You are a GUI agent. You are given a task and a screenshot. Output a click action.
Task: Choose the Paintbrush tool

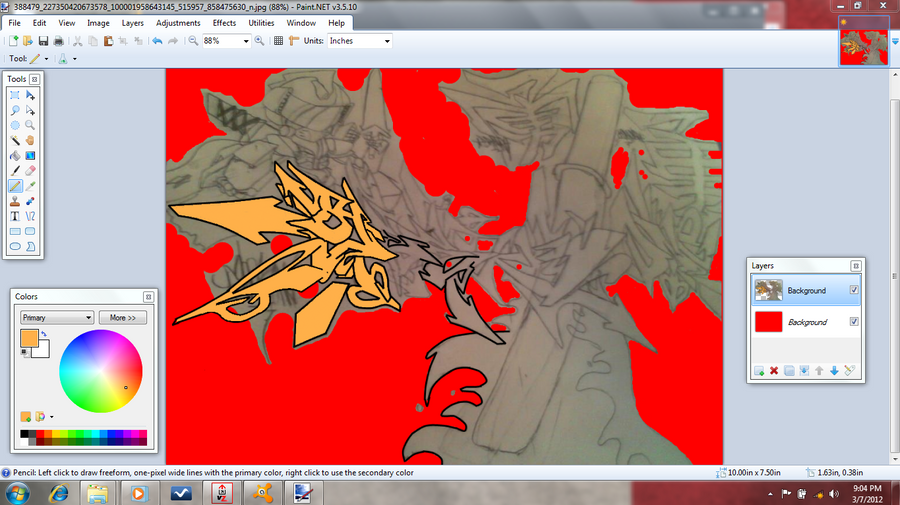coord(15,170)
